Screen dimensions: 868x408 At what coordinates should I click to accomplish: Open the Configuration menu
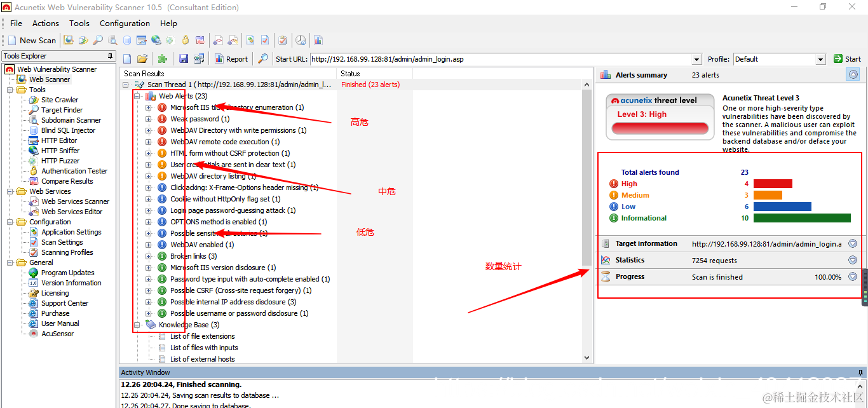125,23
